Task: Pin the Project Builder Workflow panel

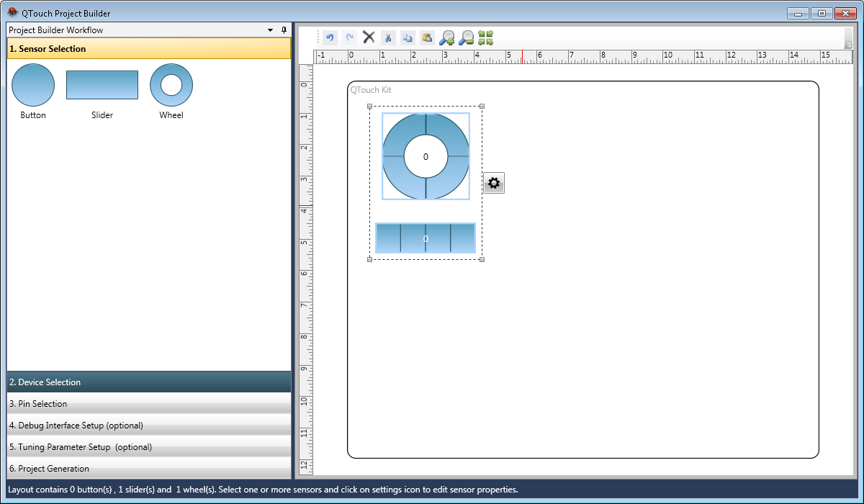Action: pos(284,30)
